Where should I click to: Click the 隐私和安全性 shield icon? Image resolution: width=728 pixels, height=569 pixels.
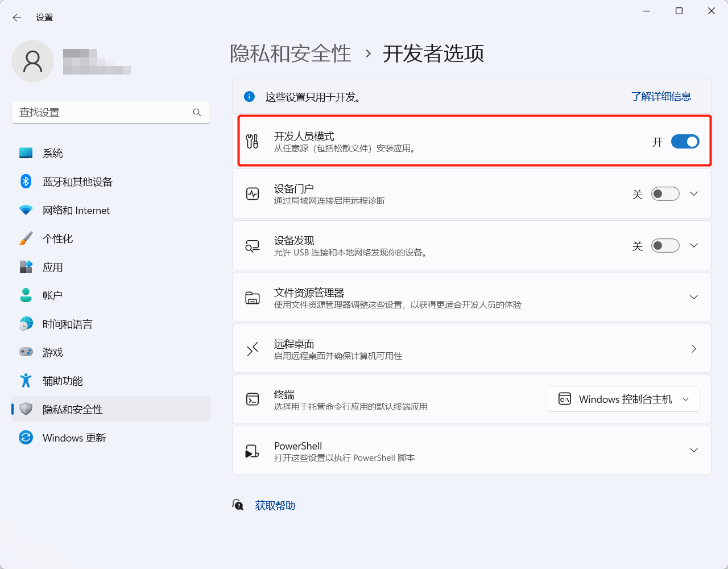[x=26, y=409]
